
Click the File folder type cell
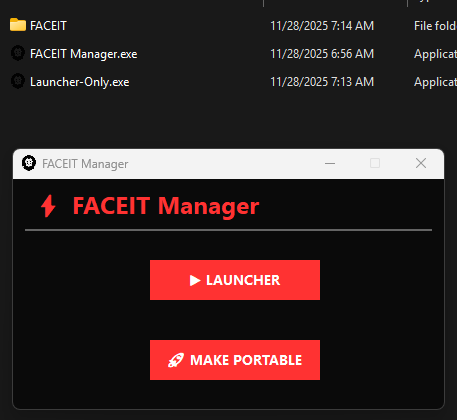435,26
